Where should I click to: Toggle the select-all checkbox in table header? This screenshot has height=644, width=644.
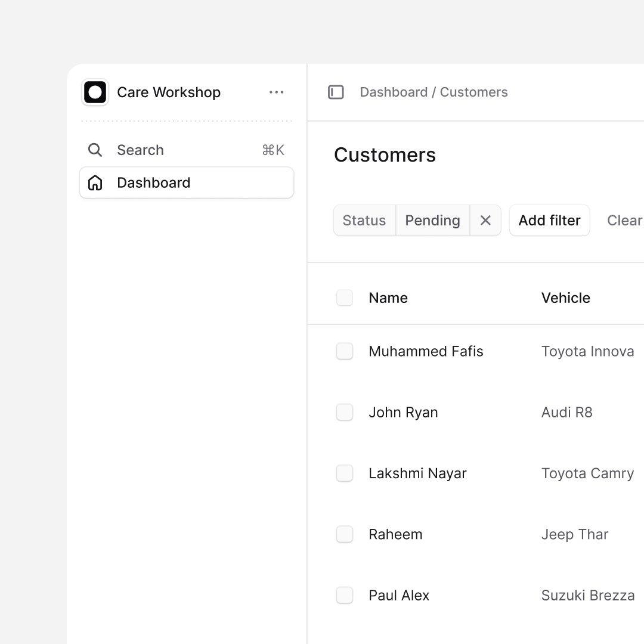pos(345,298)
